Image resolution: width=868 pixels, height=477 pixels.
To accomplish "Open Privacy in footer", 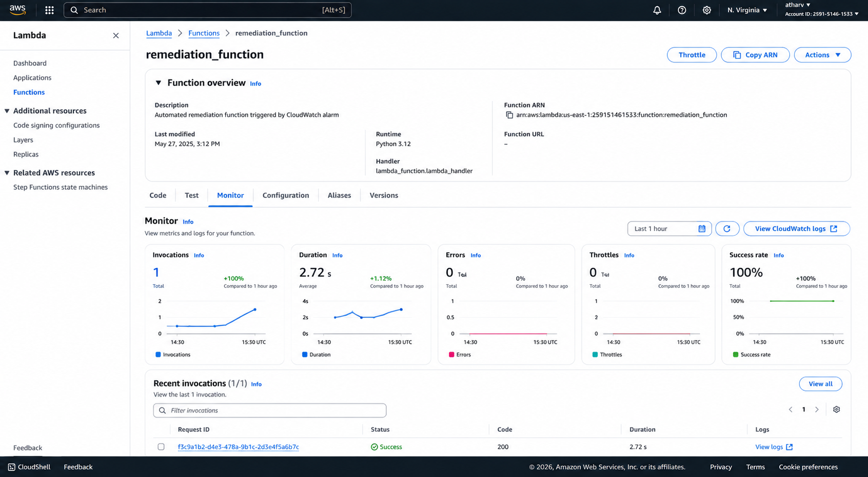I will (721, 467).
